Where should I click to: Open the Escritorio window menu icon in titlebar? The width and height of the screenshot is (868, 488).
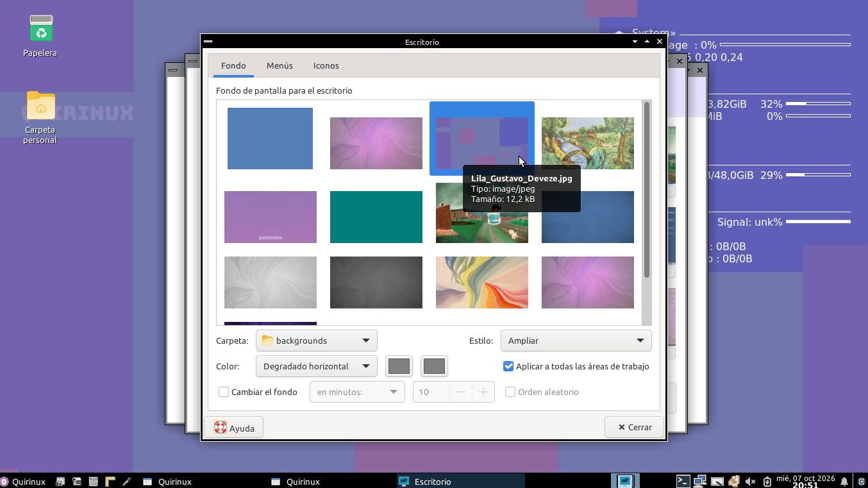click(x=208, y=42)
